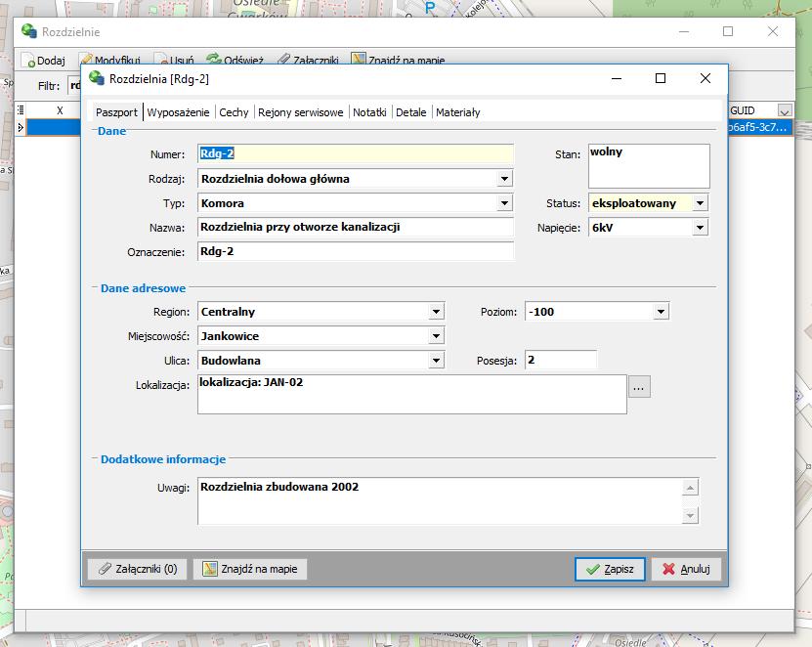Click the Uwagi text area

[440, 501]
